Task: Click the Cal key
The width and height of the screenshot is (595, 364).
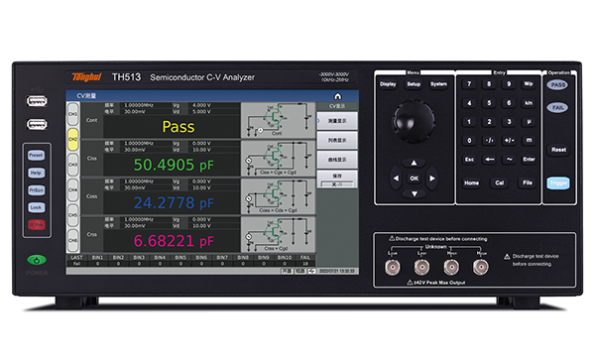Action: coord(500,182)
